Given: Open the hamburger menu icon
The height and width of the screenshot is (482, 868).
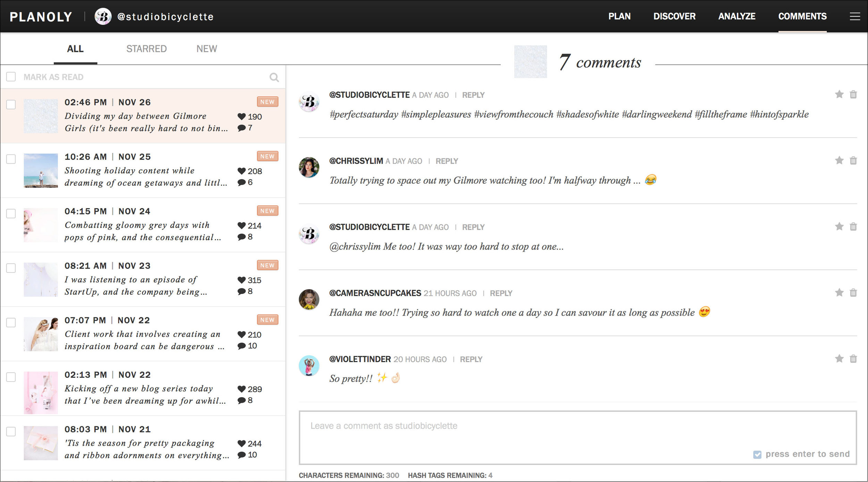Looking at the screenshot, I should [x=855, y=16].
